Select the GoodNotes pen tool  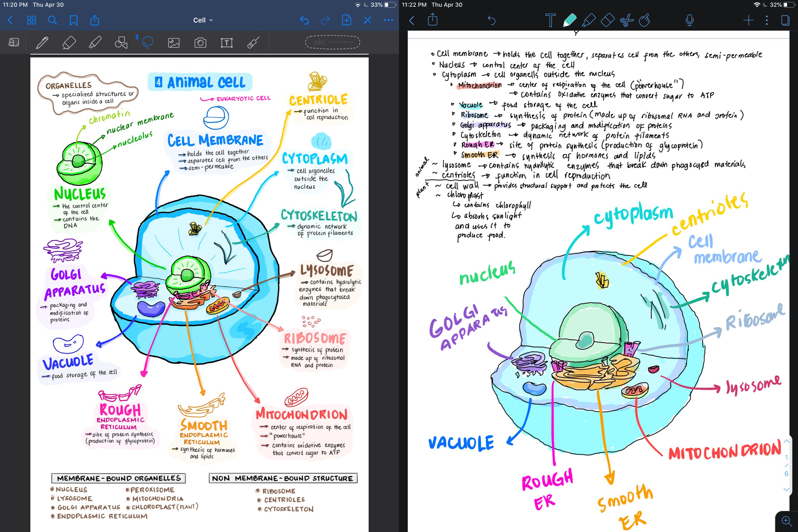pos(42,42)
